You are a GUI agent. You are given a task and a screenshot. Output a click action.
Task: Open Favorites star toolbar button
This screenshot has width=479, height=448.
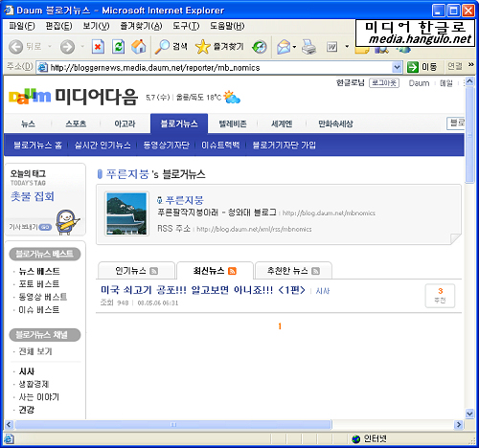click(x=219, y=47)
